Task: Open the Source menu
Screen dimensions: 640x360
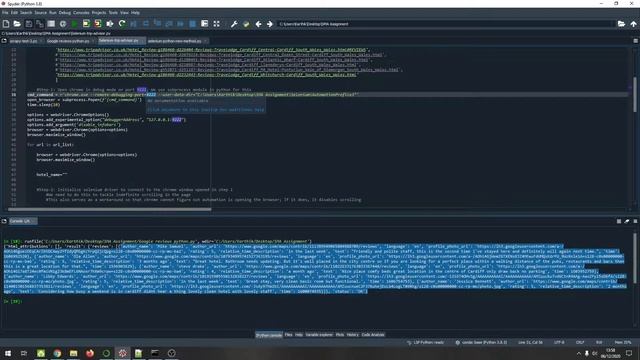Action: tap(40, 13)
